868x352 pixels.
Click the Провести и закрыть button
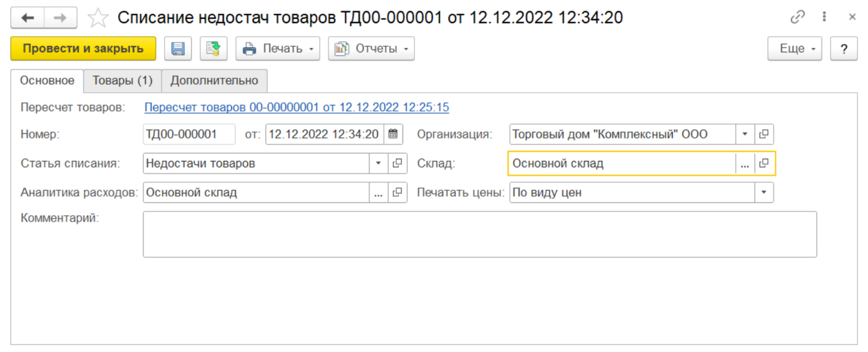click(83, 49)
